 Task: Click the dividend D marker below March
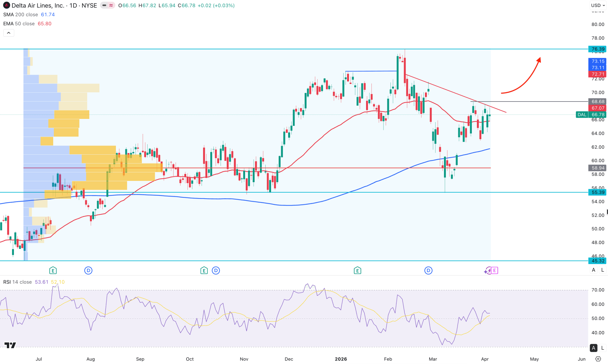(428, 270)
